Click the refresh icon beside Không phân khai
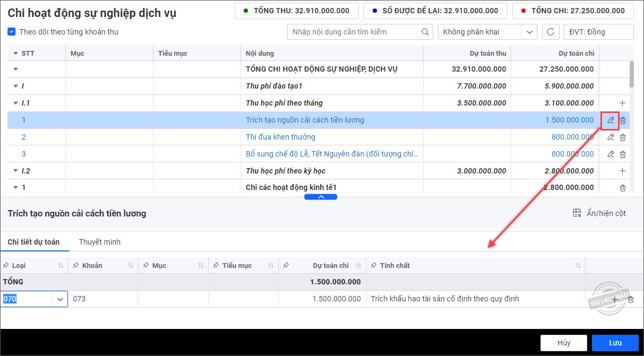 point(551,32)
